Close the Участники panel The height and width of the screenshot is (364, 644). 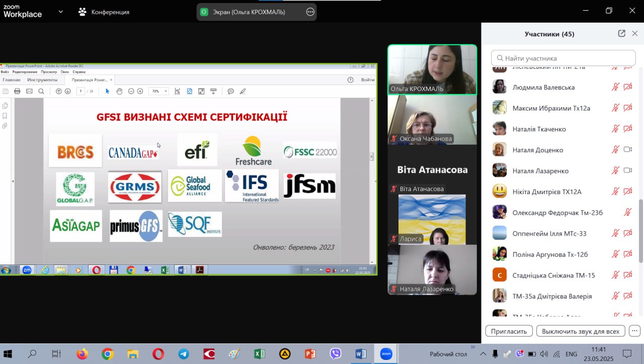pos(635,34)
